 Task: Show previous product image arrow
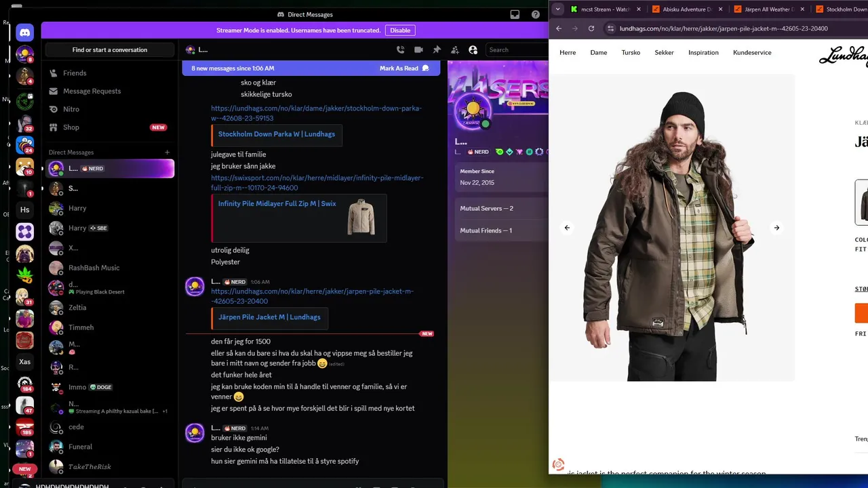567,228
